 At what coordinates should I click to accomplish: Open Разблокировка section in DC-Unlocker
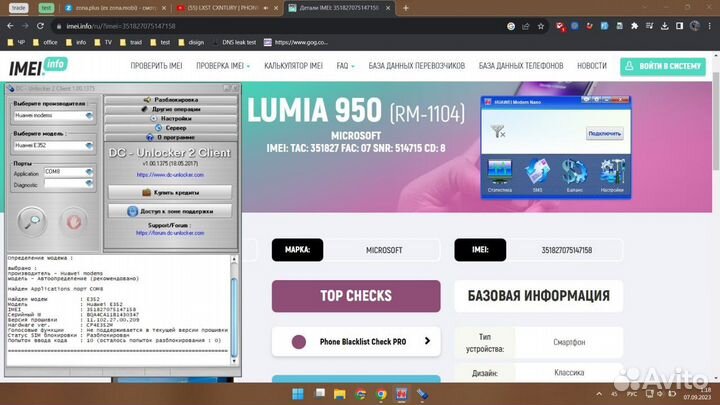coord(171,100)
